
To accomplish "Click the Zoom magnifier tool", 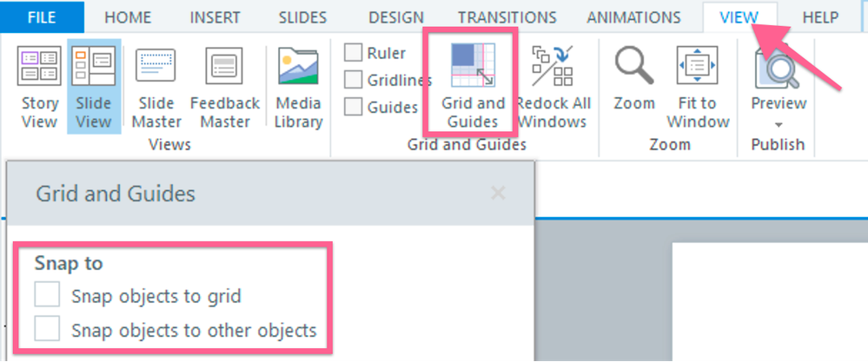I will (x=633, y=80).
